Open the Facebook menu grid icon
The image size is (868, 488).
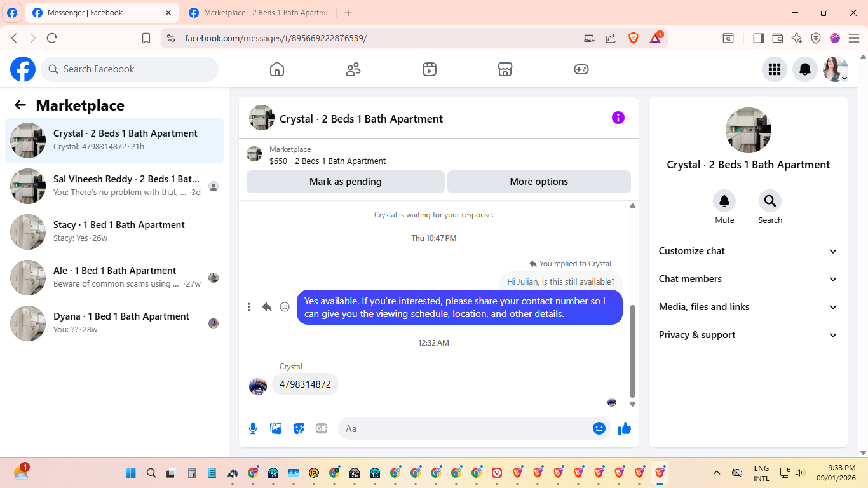[775, 69]
